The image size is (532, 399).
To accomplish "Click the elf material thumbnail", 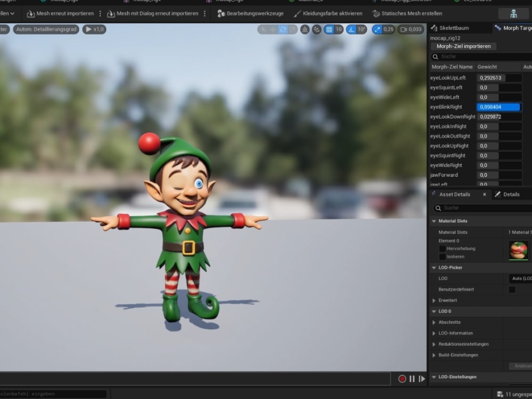I will pos(518,251).
